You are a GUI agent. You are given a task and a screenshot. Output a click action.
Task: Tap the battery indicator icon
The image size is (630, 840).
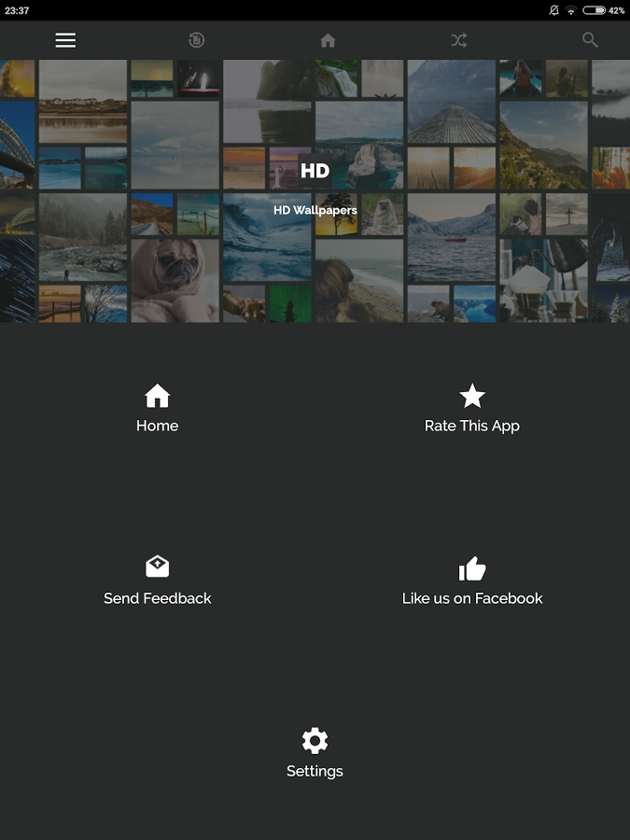click(595, 10)
